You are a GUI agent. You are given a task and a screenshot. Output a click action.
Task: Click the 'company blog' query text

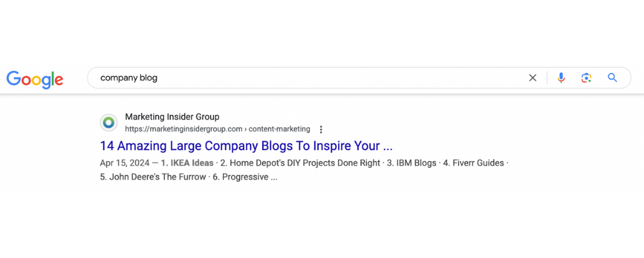(129, 78)
